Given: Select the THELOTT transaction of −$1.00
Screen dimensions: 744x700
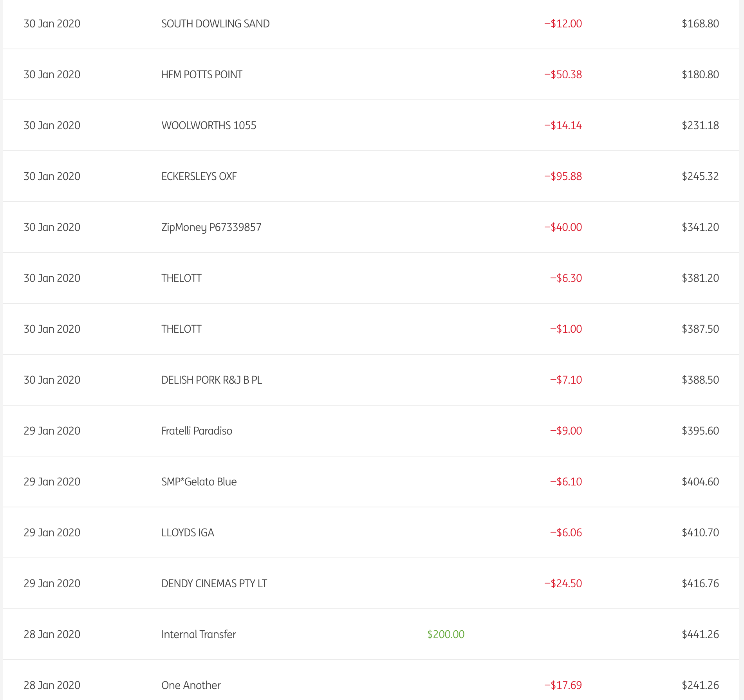Looking at the screenshot, I should point(181,329).
